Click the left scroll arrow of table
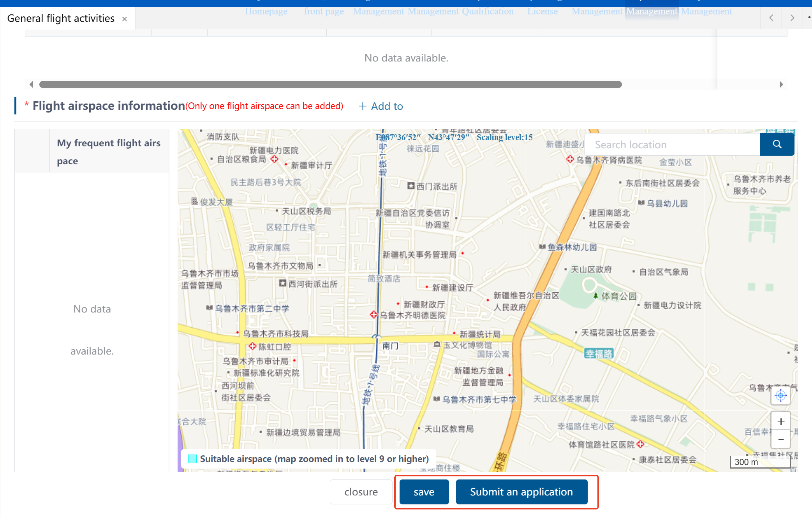Screen dimensions: 812x518 pos(32,84)
